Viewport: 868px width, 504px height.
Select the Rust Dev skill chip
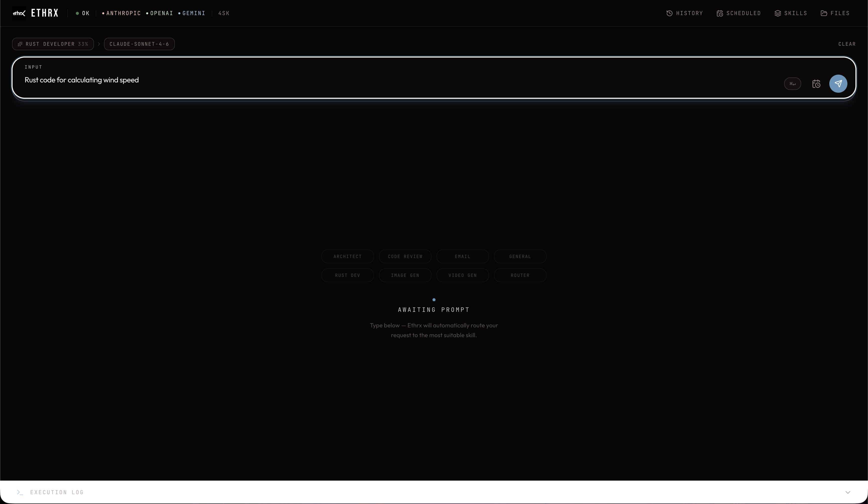[348, 275]
